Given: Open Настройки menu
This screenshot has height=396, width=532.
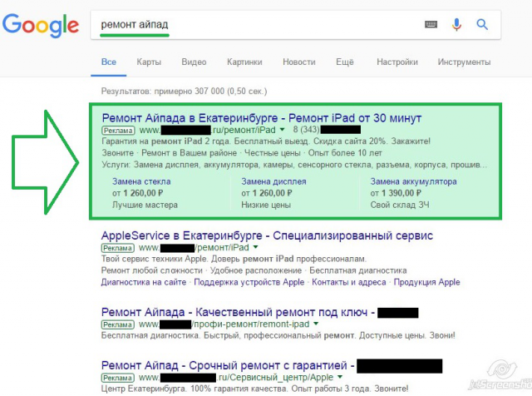Looking at the screenshot, I should click(397, 62).
